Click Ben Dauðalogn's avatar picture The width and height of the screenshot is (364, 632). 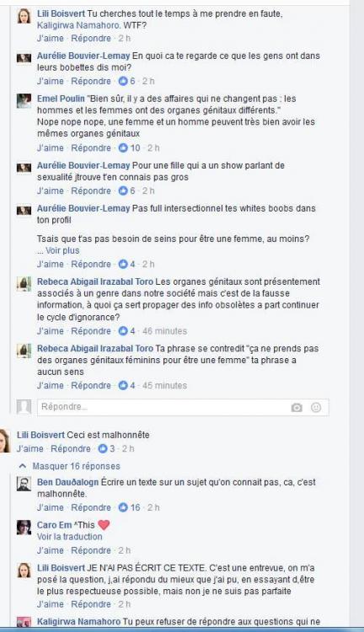(24, 484)
